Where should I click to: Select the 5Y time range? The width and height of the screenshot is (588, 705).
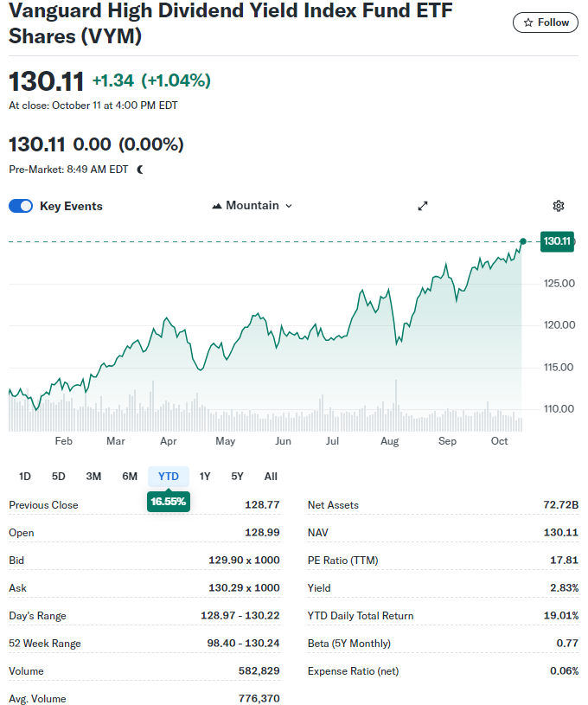[x=237, y=476]
